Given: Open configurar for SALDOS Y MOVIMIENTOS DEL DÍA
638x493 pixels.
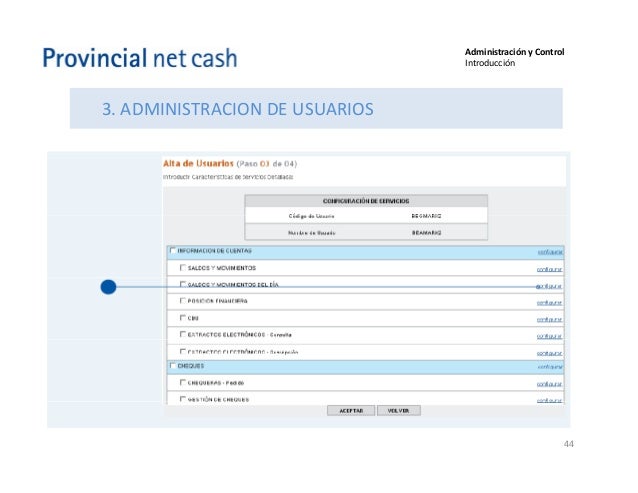Looking at the screenshot, I should click(x=549, y=286).
